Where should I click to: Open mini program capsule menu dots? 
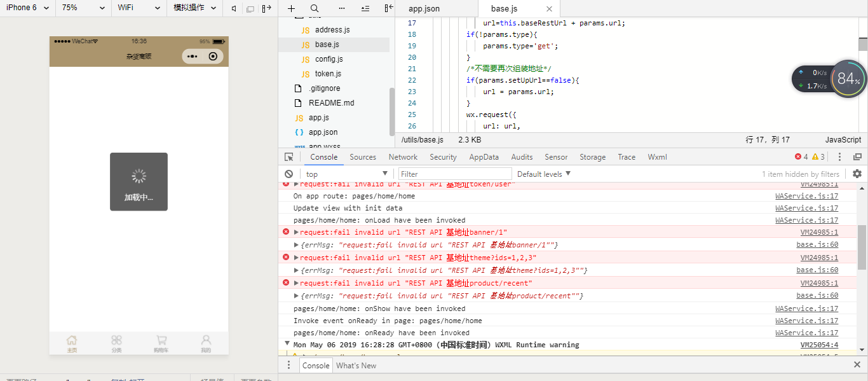(193, 57)
